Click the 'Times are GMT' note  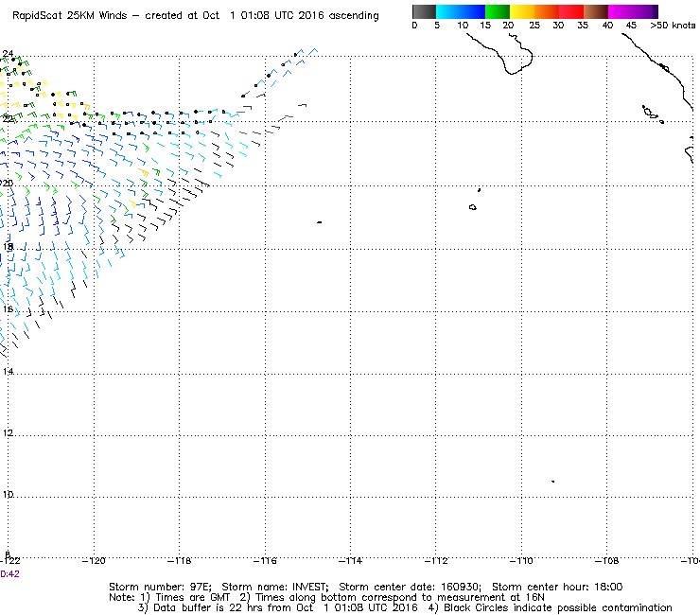(x=193, y=598)
